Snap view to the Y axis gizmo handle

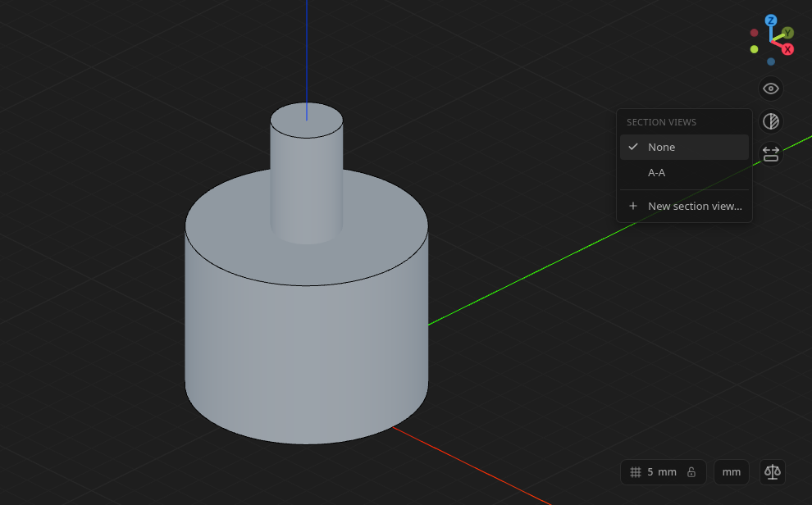pos(787,33)
